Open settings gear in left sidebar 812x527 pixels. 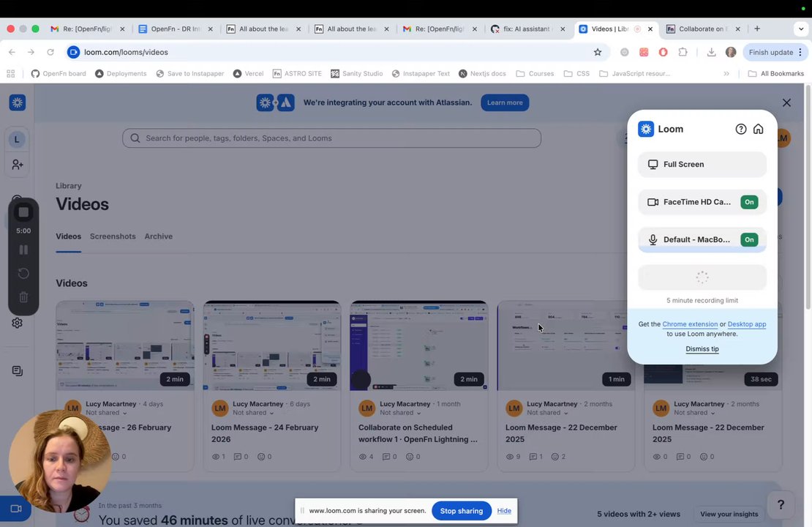17,323
